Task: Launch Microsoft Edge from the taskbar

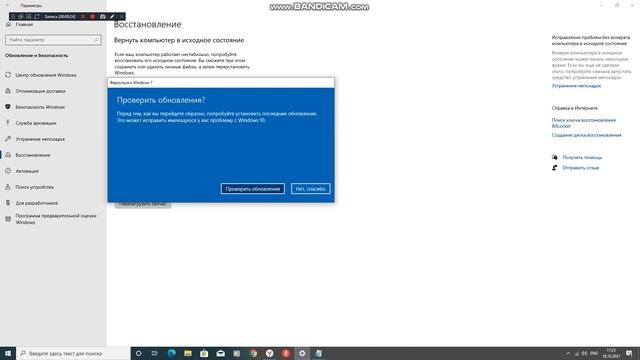Action: pos(171,353)
